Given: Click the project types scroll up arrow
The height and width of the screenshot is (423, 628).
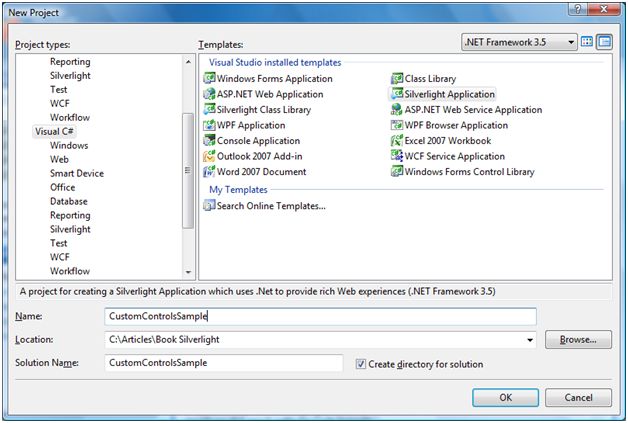Looking at the screenshot, I should coord(188,62).
